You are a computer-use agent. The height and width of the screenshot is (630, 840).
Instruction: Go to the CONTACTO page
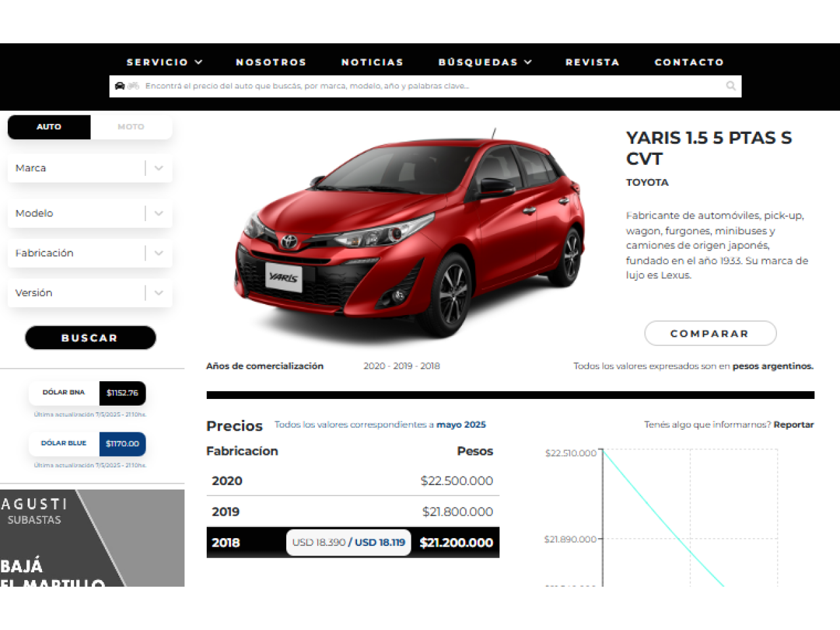[689, 62]
